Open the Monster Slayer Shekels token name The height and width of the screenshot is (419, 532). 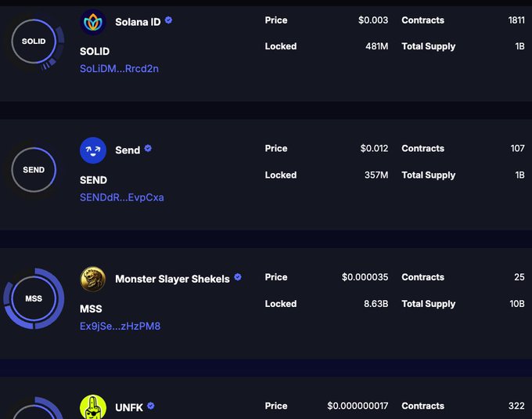click(172, 279)
